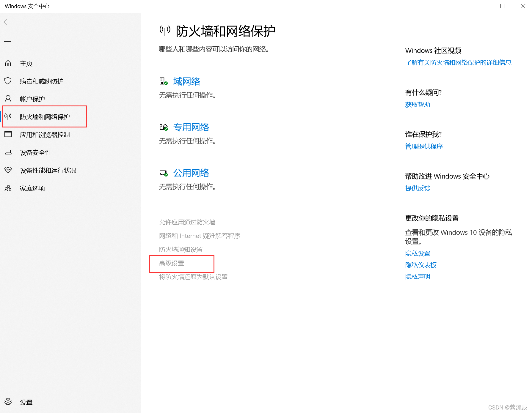Viewport: 532px width, 413px height.
Task: Open the 隐私仪表板 link
Action: [421, 265]
